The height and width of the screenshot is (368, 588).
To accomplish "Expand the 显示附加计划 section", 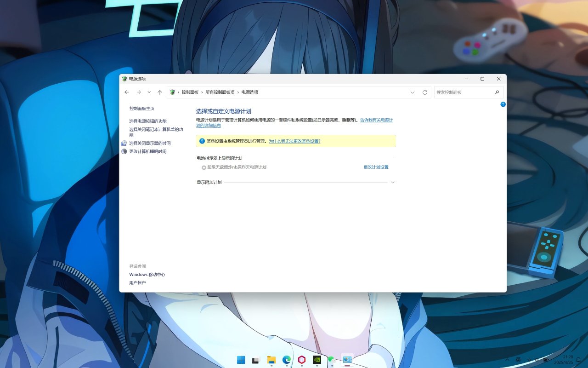I will 393,182.
